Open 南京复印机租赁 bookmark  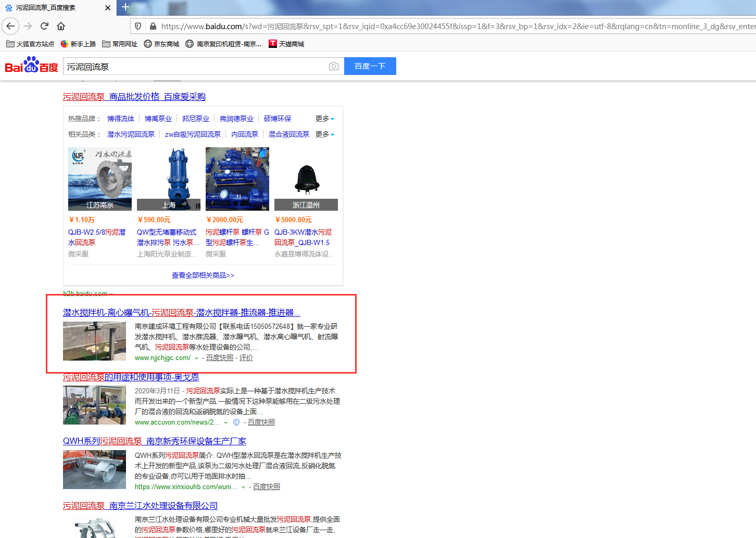pos(223,44)
